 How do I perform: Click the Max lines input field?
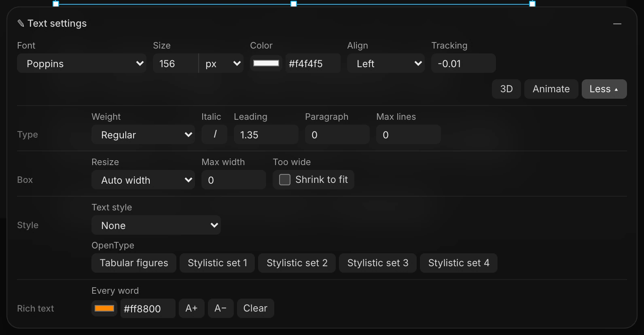point(409,134)
